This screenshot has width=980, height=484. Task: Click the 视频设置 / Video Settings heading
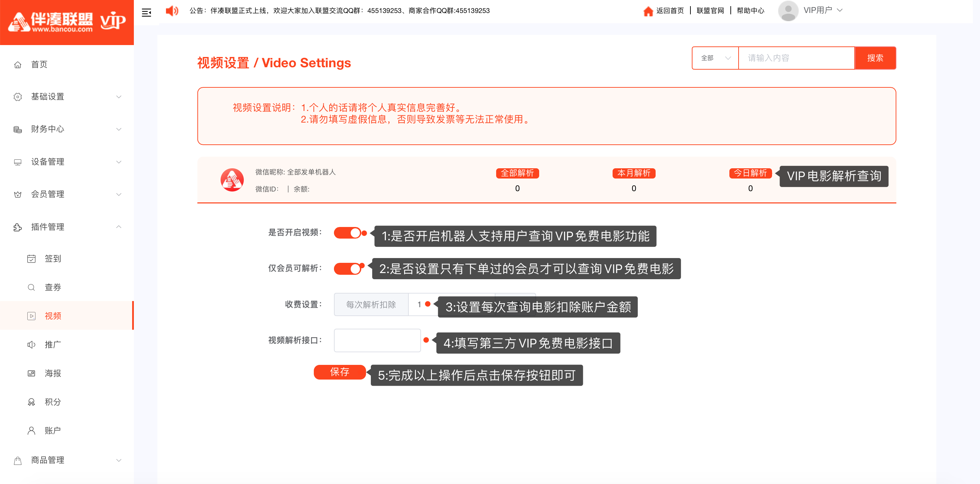[x=274, y=63]
